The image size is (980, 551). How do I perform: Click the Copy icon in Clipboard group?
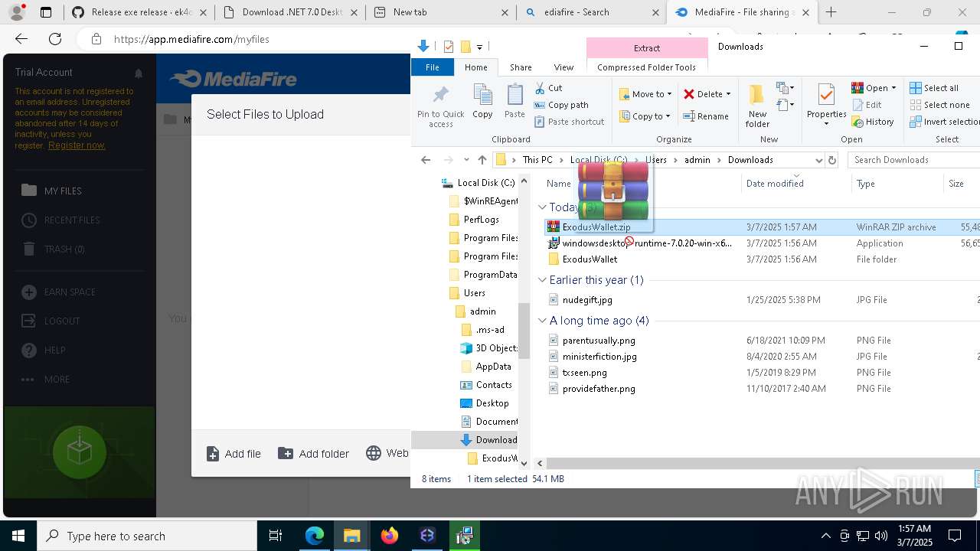(x=482, y=95)
